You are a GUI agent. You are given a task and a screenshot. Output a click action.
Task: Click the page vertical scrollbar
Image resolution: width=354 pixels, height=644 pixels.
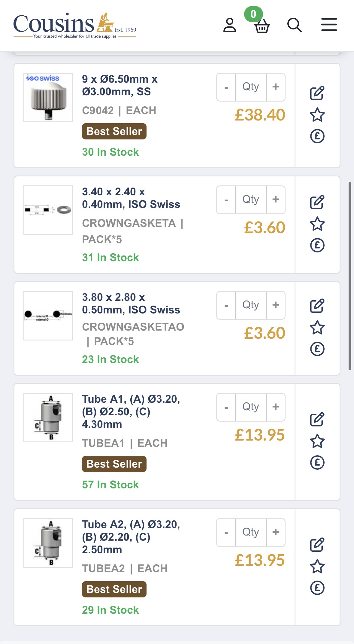pyautogui.click(x=350, y=276)
